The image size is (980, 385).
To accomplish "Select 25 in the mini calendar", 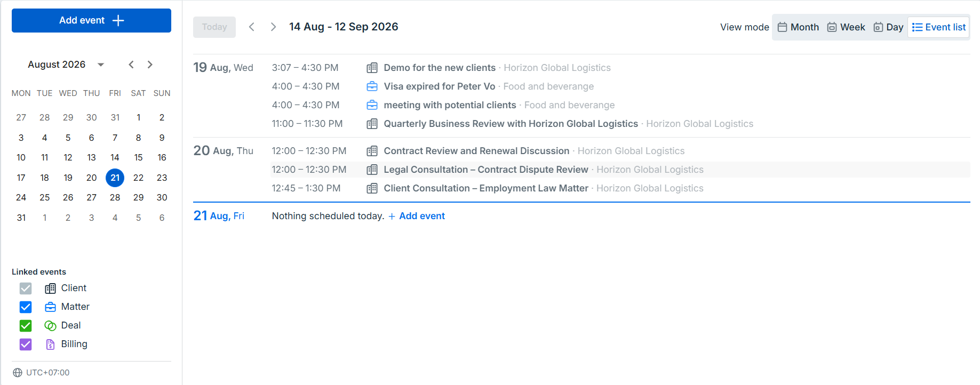I will click(45, 197).
